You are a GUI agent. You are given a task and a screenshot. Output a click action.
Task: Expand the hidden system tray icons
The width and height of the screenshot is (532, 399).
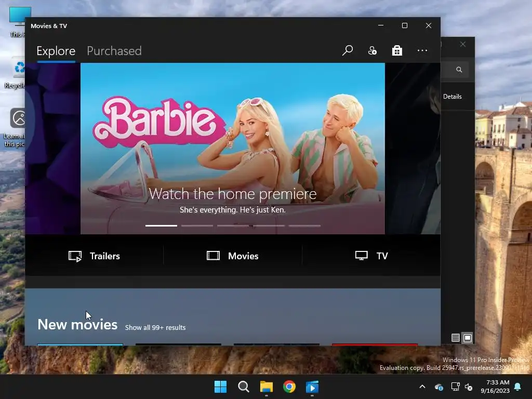422,387
